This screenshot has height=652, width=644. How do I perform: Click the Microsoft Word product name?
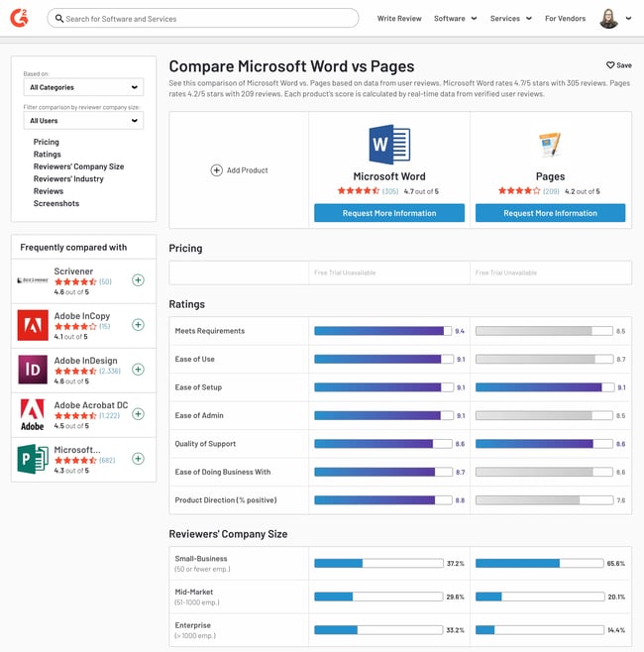coord(389,176)
